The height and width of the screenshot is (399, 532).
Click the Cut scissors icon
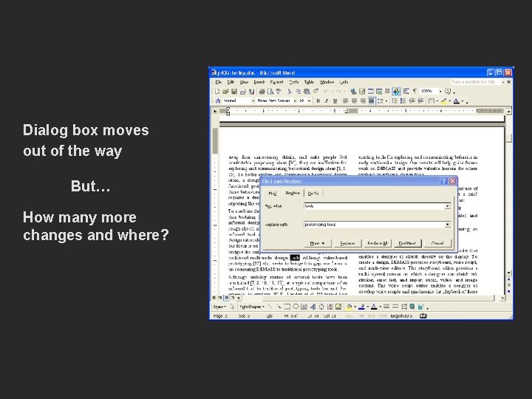pos(290,92)
